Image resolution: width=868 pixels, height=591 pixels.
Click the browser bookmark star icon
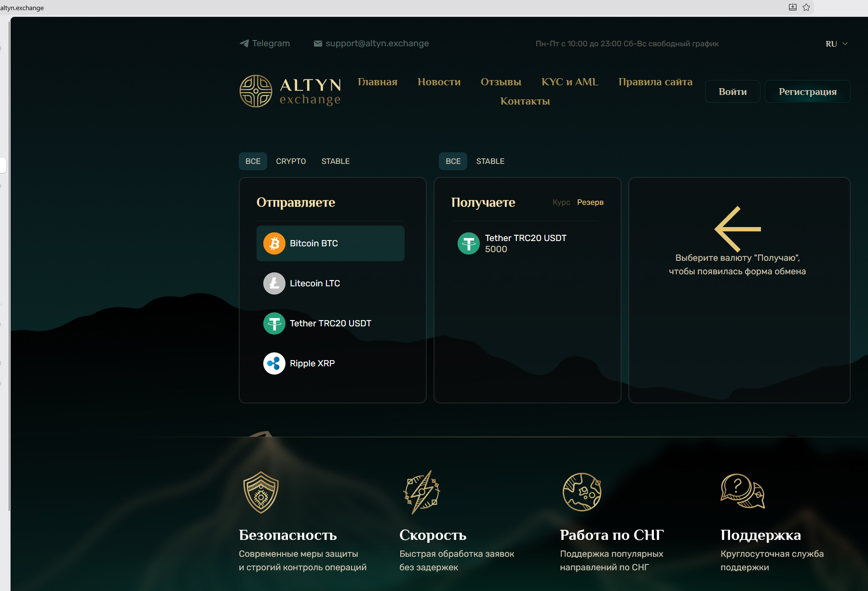pyautogui.click(x=806, y=7)
